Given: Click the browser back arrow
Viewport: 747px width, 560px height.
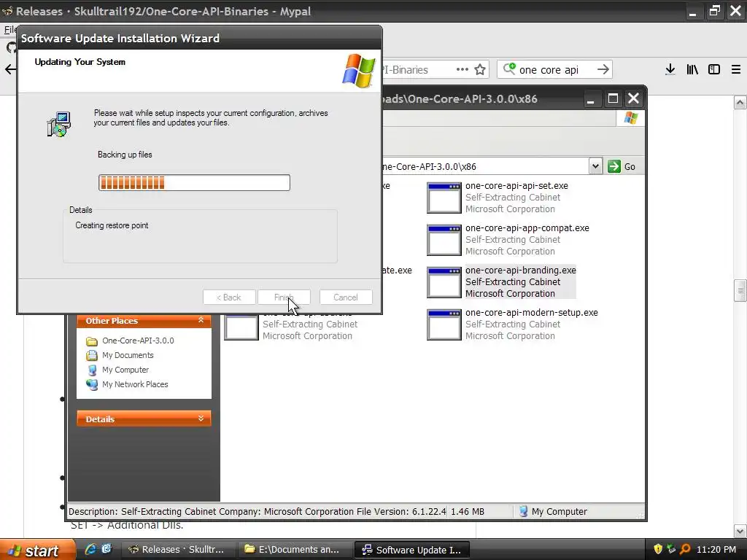Looking at the screenshot, I should (10, 69).
